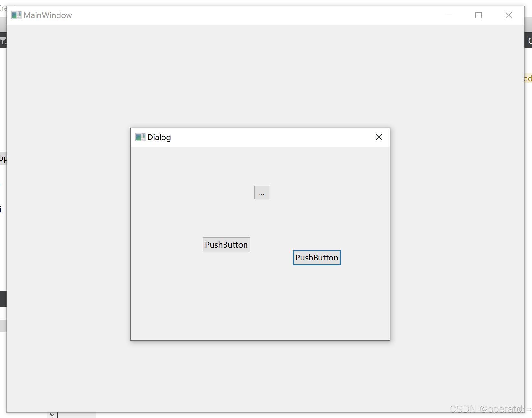The height and width of the screenshot is (418, 532).
Task: Maximize the MainWindow
Action: [x=479, y=15]
